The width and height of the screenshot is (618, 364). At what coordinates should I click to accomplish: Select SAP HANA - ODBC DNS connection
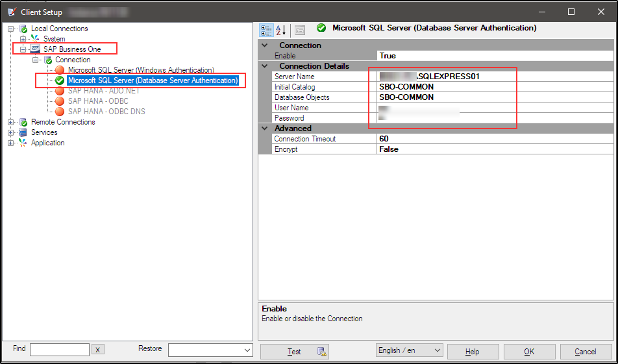click(x=106, y=112)
